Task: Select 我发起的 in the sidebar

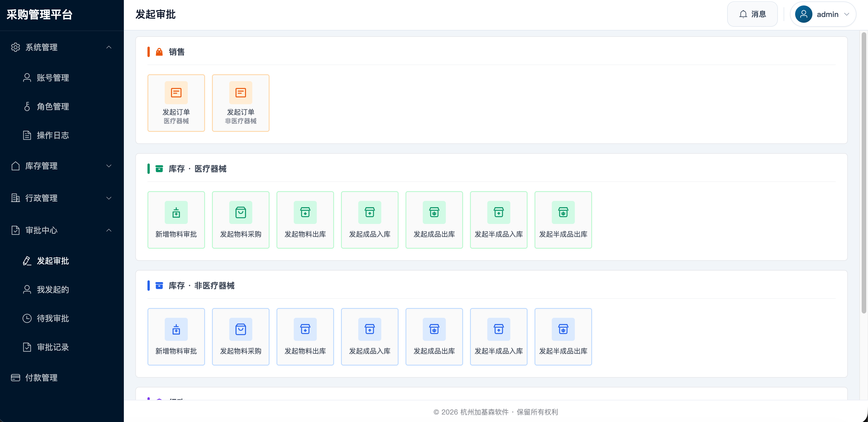Action: [x=62, y=290]
